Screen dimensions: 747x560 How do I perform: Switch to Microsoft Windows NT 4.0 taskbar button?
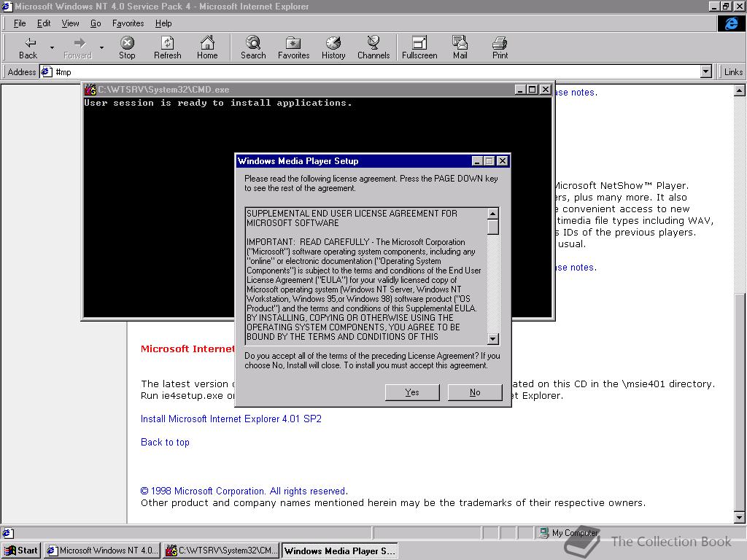coord(102,551)
